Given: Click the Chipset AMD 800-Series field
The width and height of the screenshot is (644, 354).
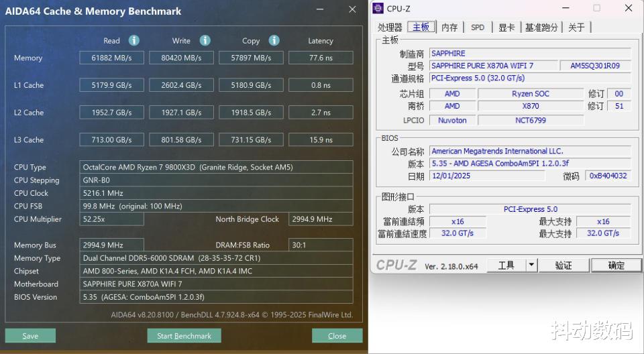Looking at the screenshot, I should click(x=216, y=271).
